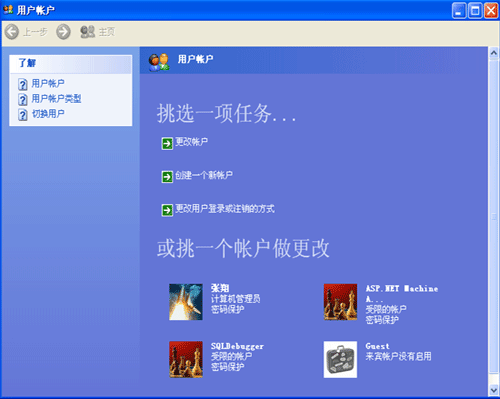
Task: Maximize the 用户帐户 window
Action: (x=475, y=11)
